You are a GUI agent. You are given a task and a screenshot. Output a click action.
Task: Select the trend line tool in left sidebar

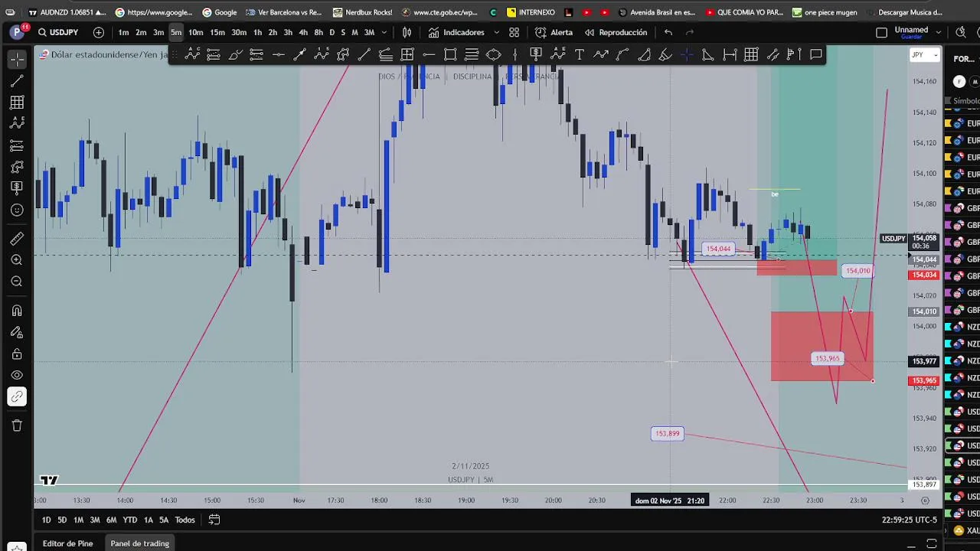pos(17,80)
